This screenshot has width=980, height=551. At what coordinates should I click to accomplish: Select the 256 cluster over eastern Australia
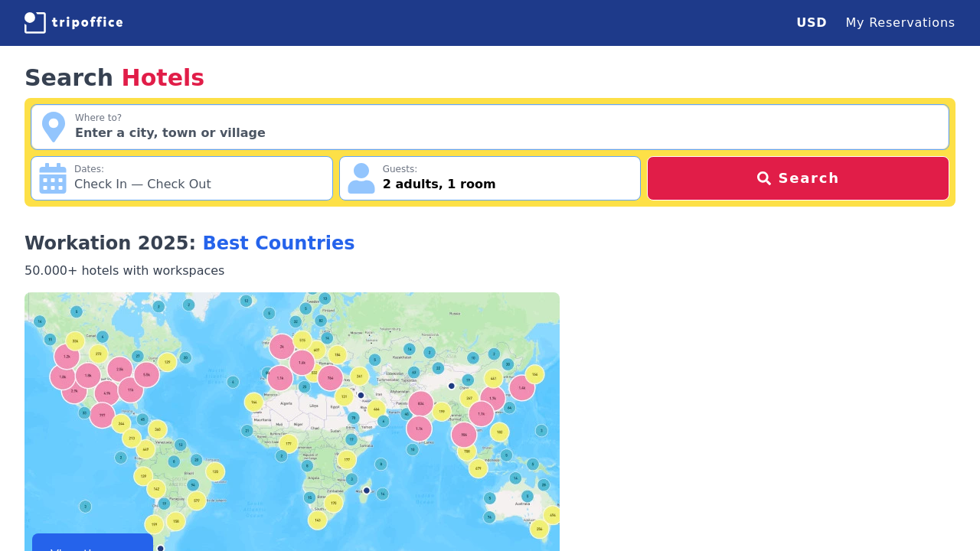point(540,529)
